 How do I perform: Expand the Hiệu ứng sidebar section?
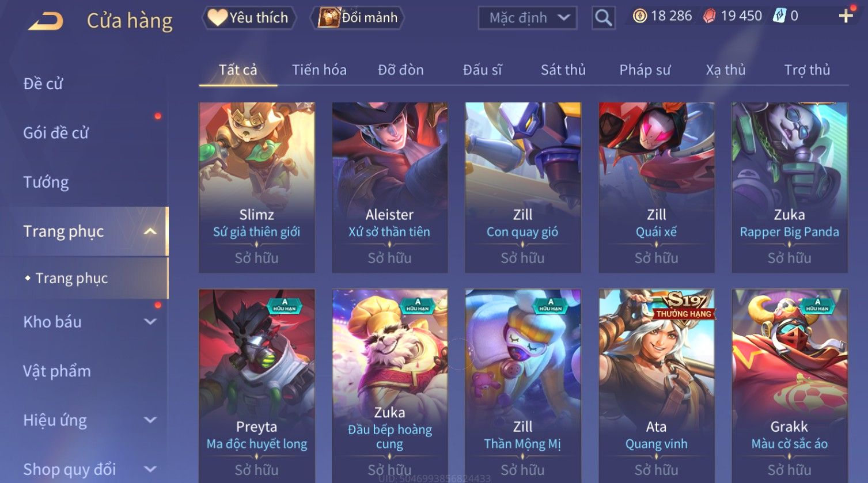(150, 420)
